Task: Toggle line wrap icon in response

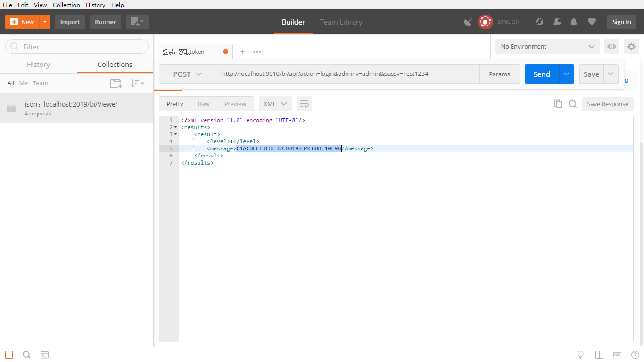Action: tap(305, 104)
